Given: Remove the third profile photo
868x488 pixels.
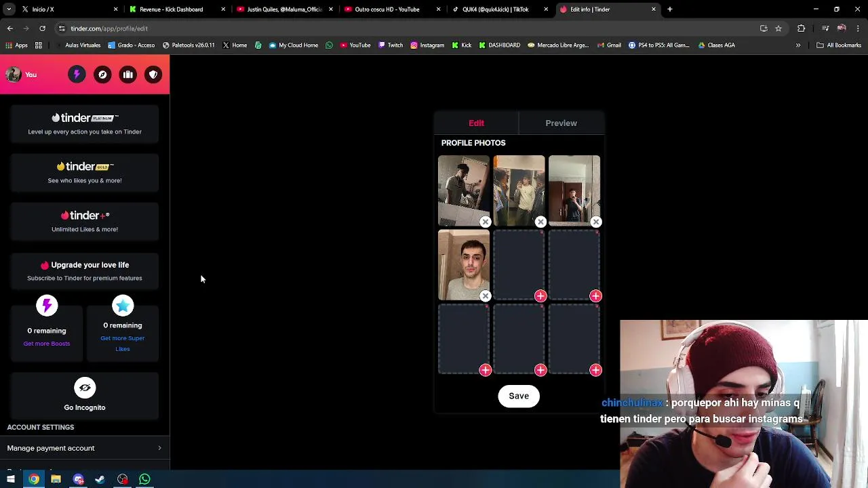Looking at the screenshot, I should pyautogui.click(x=595, y=222).
